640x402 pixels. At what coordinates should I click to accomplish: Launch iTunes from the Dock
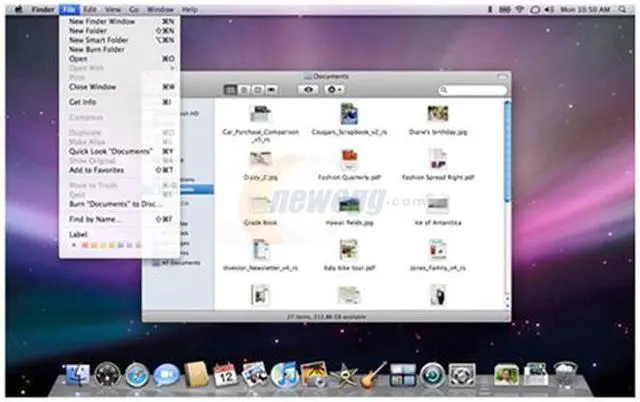(284, 375)
